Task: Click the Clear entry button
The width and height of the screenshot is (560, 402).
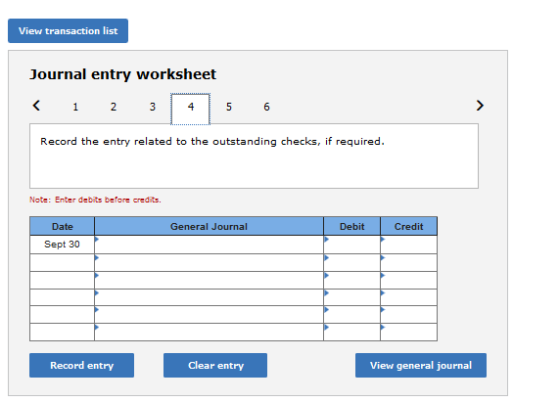Action: (215, 365)
